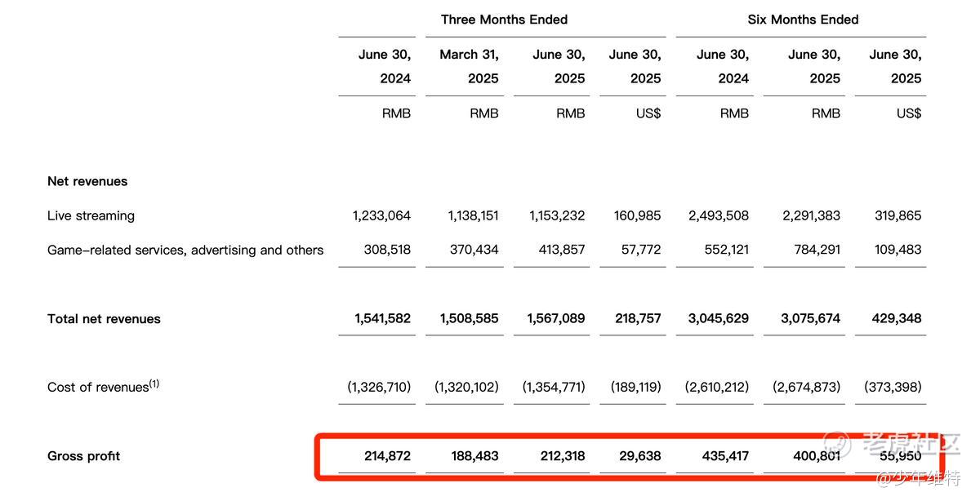The image size is (980, 501).
Task: Select the Total net revenues label
Action: coord(104,319)
